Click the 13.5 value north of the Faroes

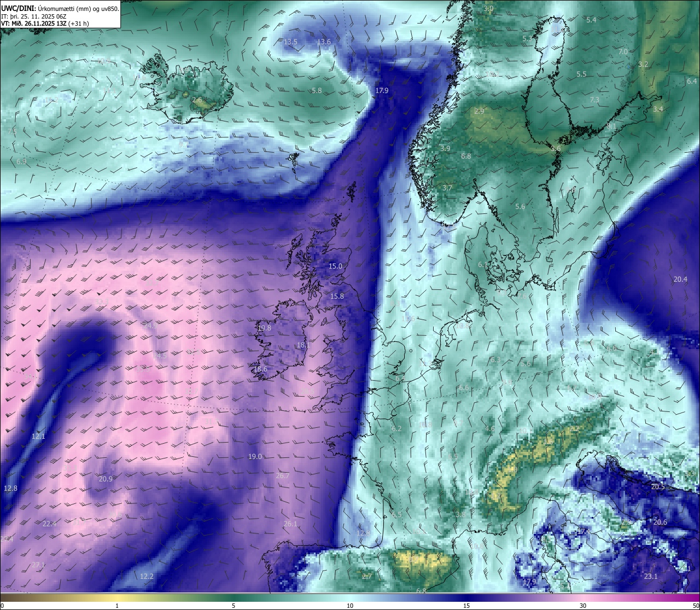(x=291, y=42)
